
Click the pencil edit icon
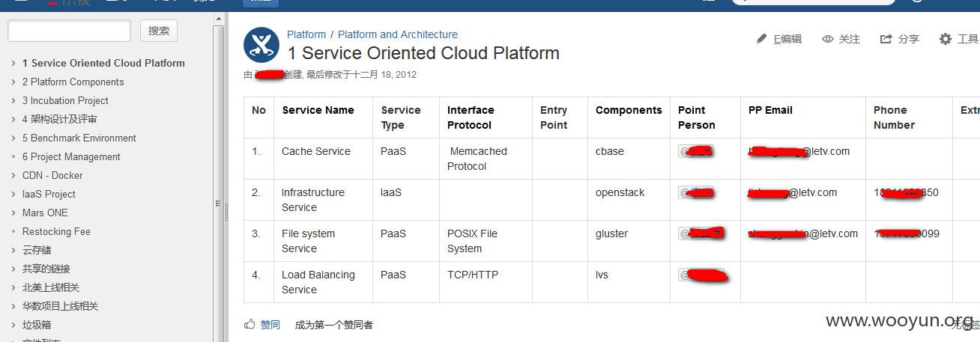coord(762,39)
